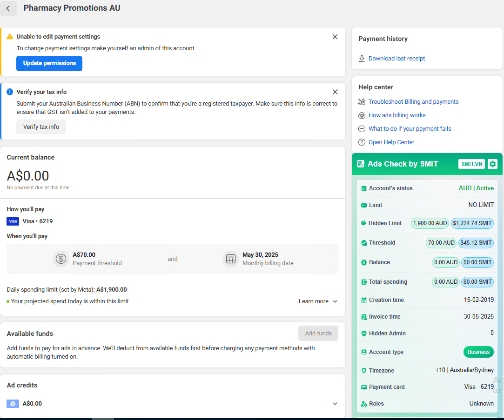Click the A$1,900.00 daily spending limit value
Screen dimensions: 504x420
[x=112, y=290]
